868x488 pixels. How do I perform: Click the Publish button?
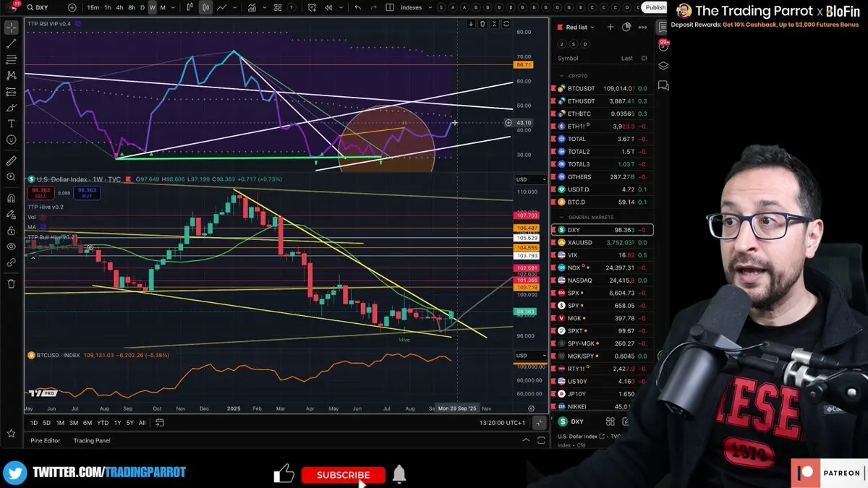point(655,7)
